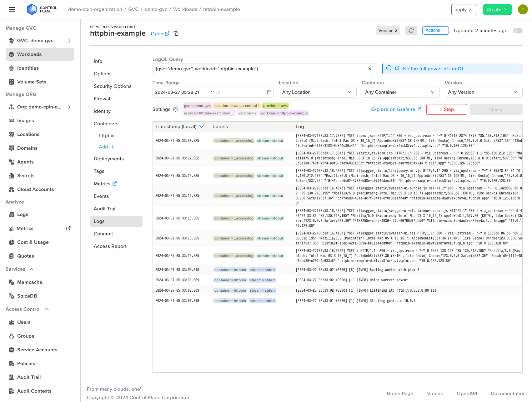Click the Metrics external link icon in the sidebar

click(x=68, y=229)
